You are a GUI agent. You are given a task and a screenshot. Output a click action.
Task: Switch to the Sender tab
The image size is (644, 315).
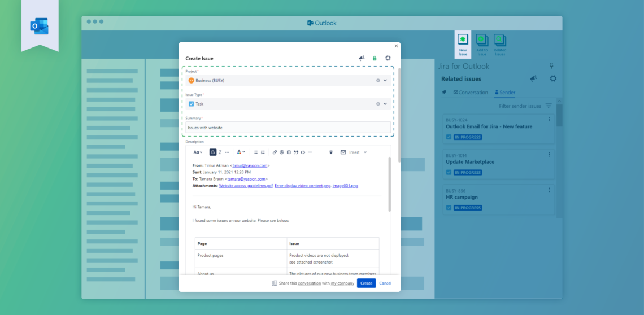(505, 93)
